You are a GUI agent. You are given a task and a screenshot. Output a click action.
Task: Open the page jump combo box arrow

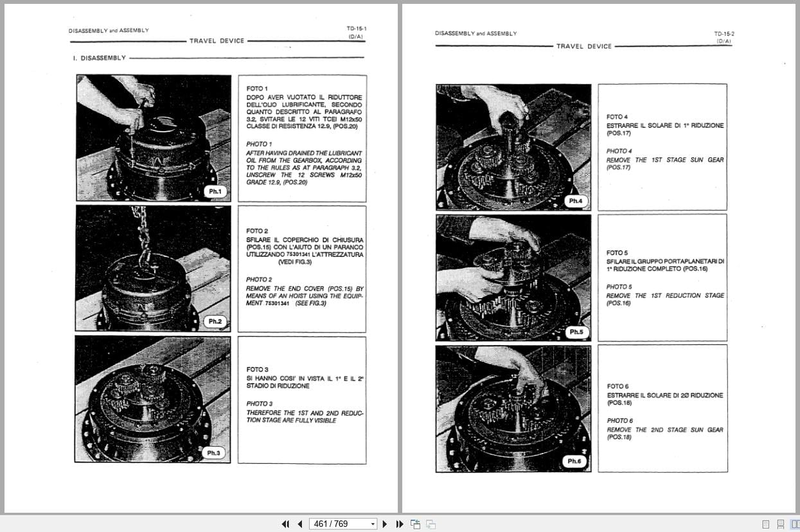click(x=373, y=524)
